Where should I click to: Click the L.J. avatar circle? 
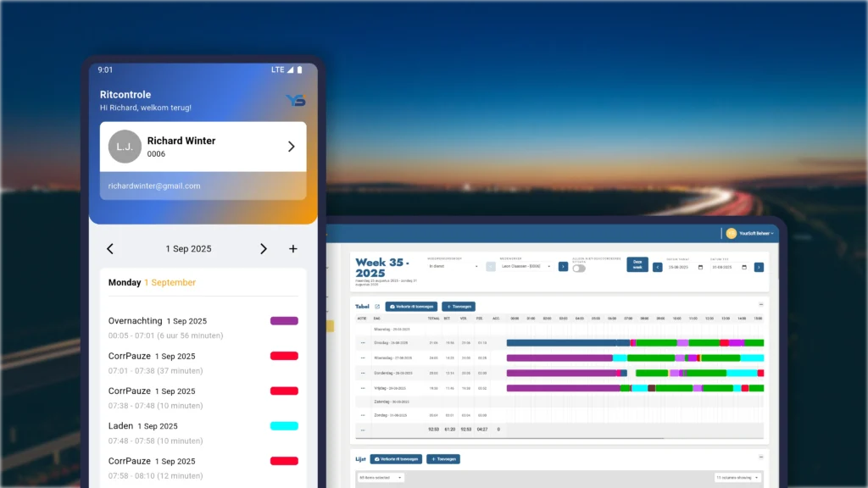pos(125,147)
